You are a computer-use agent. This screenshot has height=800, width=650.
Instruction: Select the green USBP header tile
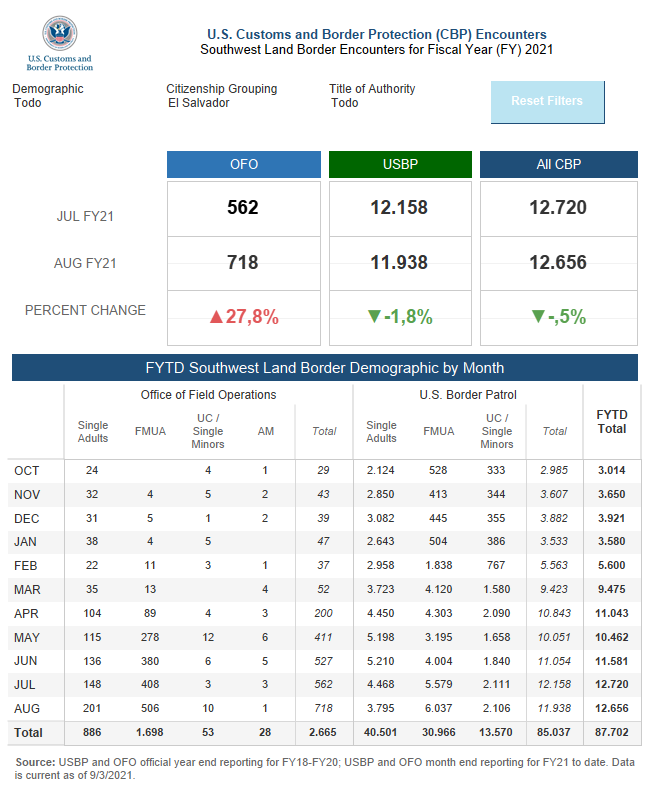[x=400, y=164]
